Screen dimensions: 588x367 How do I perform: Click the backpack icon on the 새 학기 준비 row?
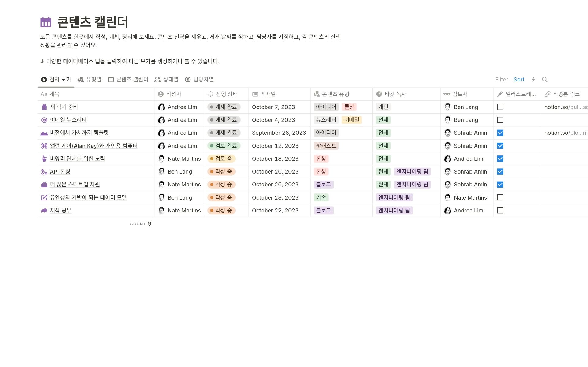(x=44, y=107)
